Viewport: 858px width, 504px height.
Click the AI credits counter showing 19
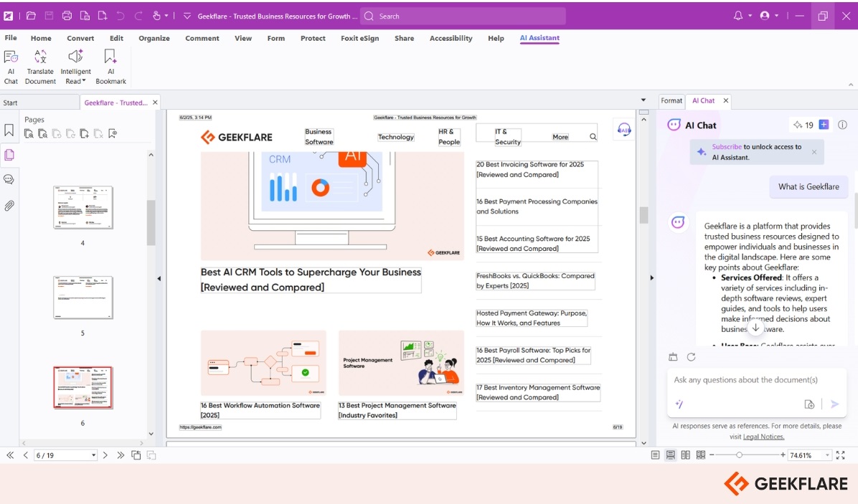tap(803, 125)
